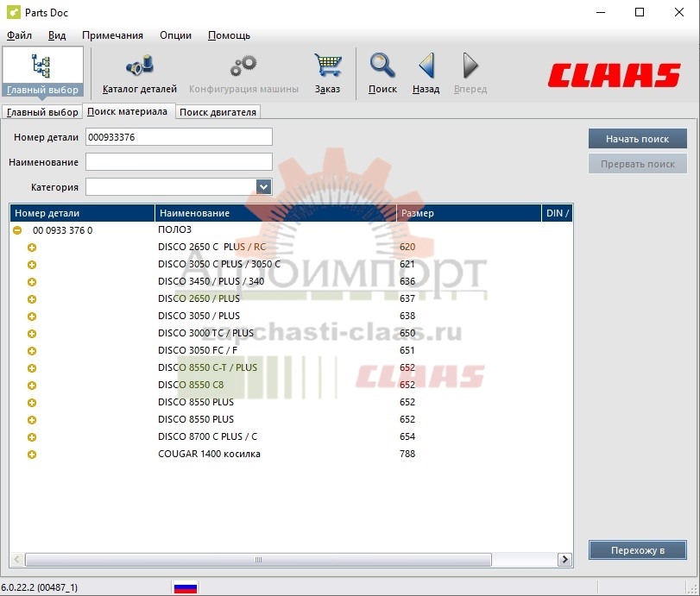The image size is (700, 596).
Task: Click the Перехожу в button
Action: [x=638, y=550]
